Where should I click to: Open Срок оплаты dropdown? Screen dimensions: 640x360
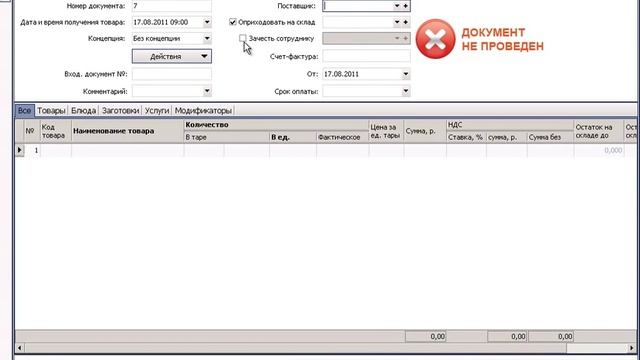point(406,91)
